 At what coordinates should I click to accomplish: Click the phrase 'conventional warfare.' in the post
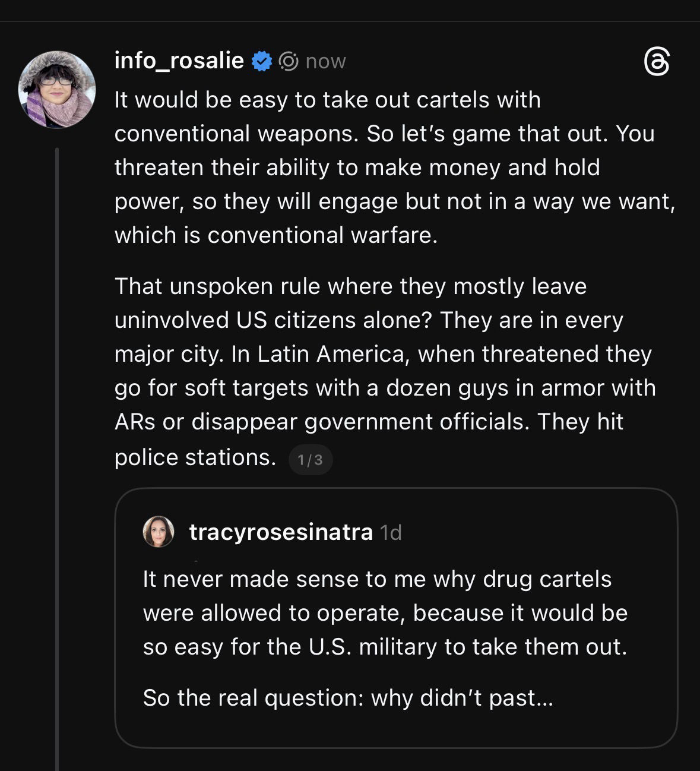[x=322, y=235]
